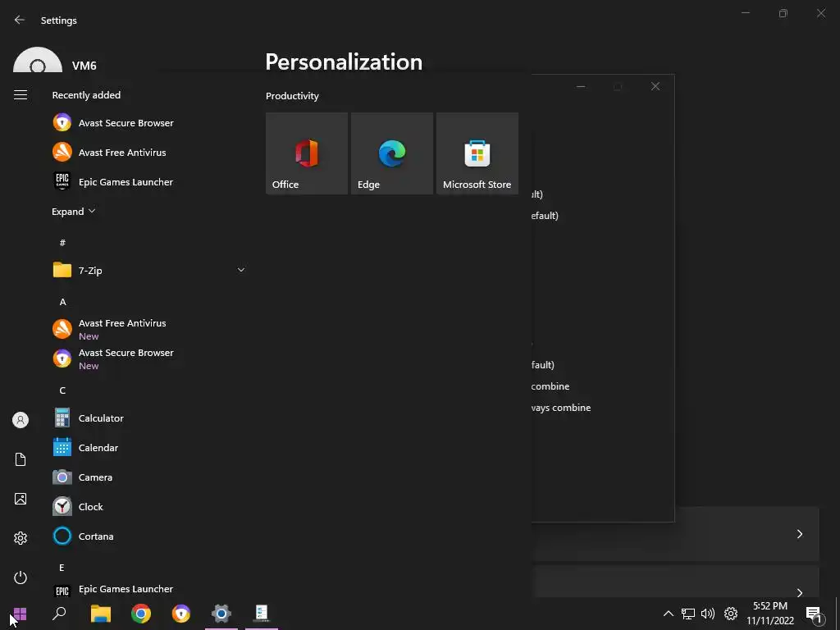840x630 pixels.
Task: Open the Calculator app
Action: coord(148,418)
